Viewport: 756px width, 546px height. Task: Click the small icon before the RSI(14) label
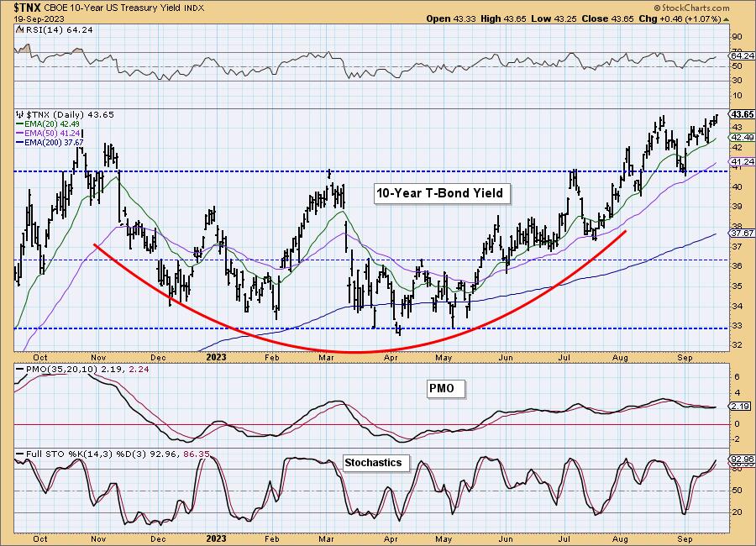click(19, 29)
